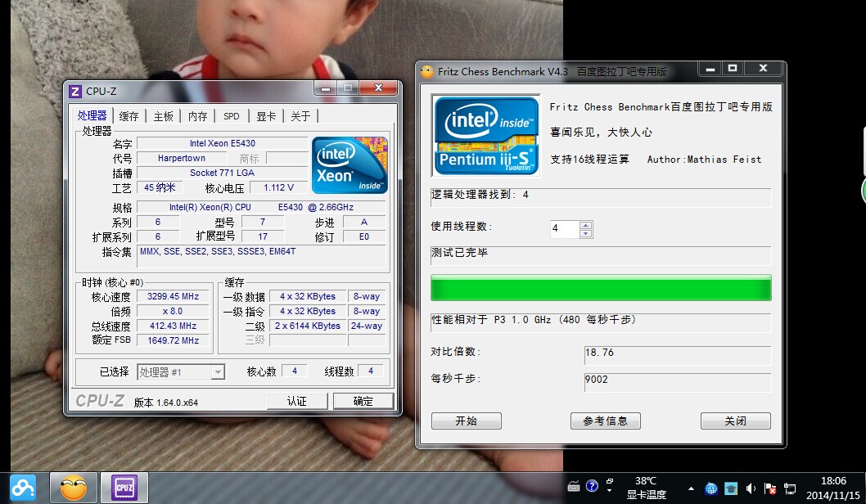The image size is (866, 504).
Task: Click the CPU-Z version text "版本 1.64.0.x64"
Action: click(x=165, y=403)
